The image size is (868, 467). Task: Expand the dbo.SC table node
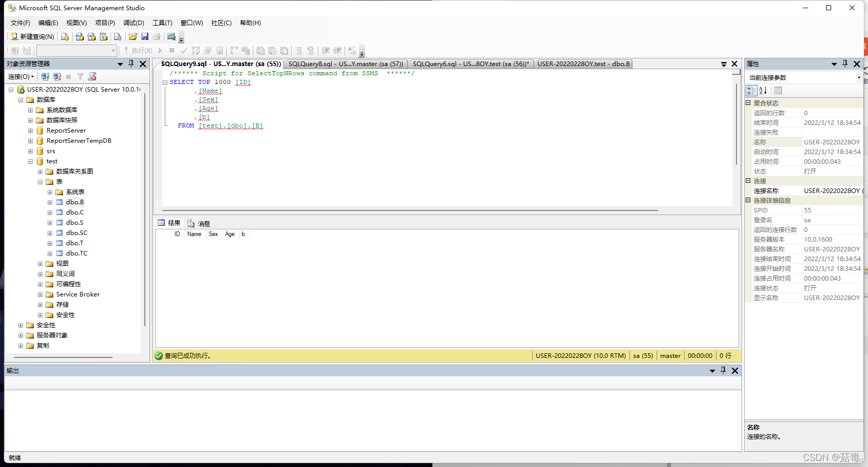pyautogui.click(x=50, y=233)
